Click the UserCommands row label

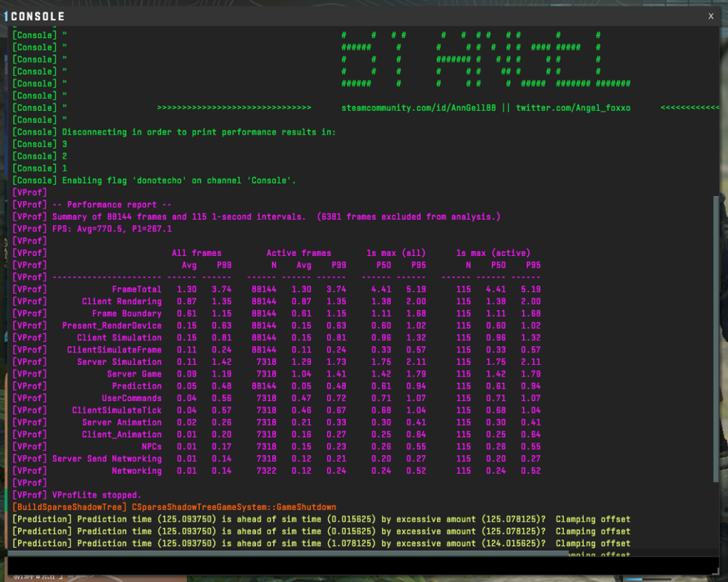point(132,398)
